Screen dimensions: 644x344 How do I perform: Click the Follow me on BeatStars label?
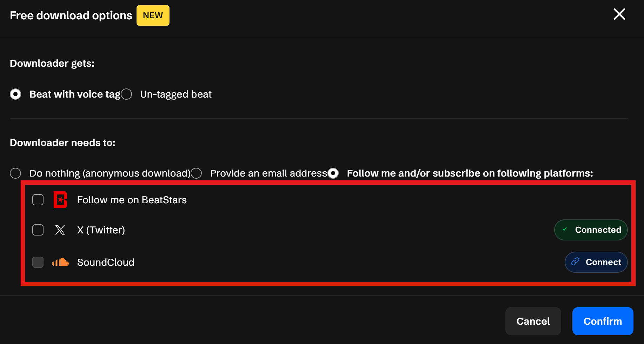pyautogui.click(x=132, y=200)
